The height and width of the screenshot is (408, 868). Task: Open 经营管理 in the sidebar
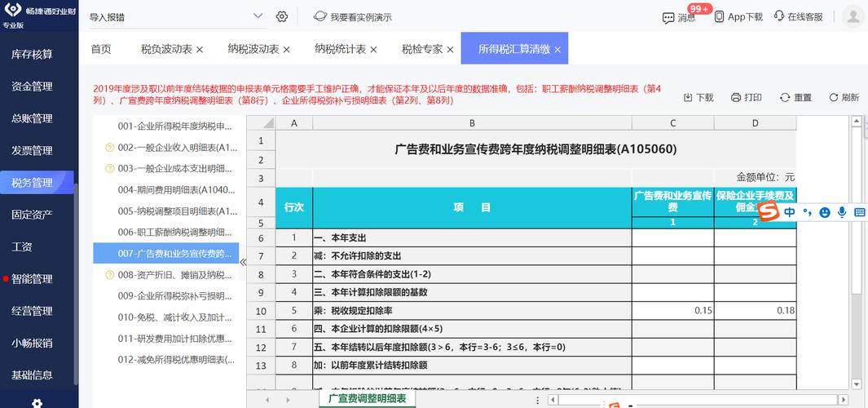pos(32,311)
